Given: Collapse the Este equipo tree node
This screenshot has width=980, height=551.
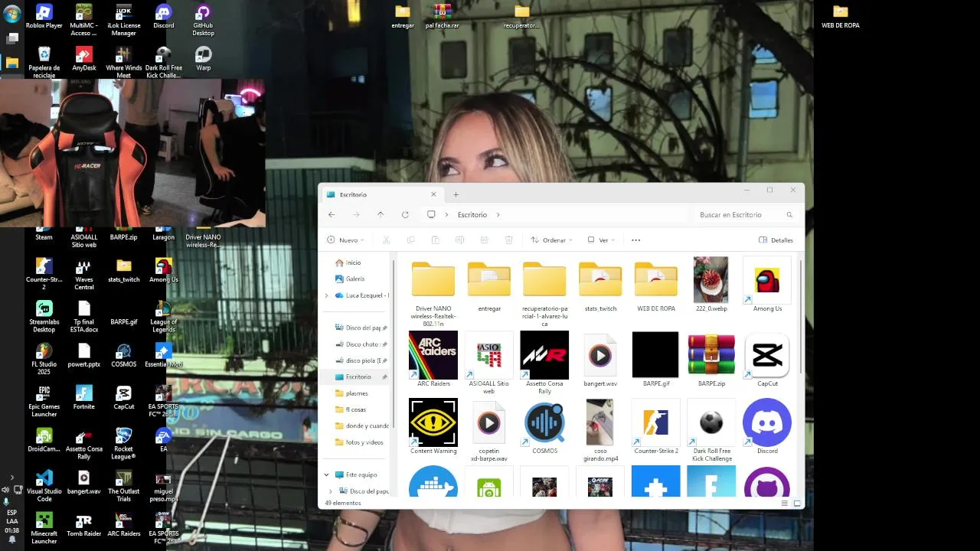Looking at the screenshot, I should click(327, 474).
